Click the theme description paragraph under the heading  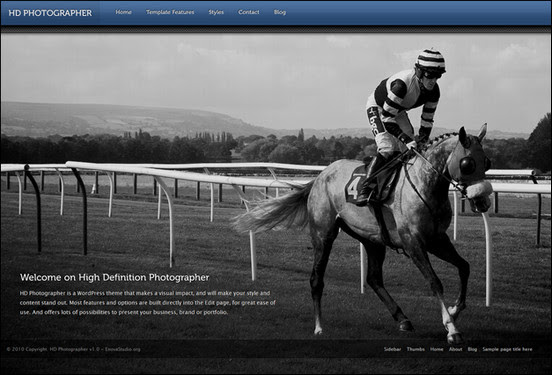point(148,302)
